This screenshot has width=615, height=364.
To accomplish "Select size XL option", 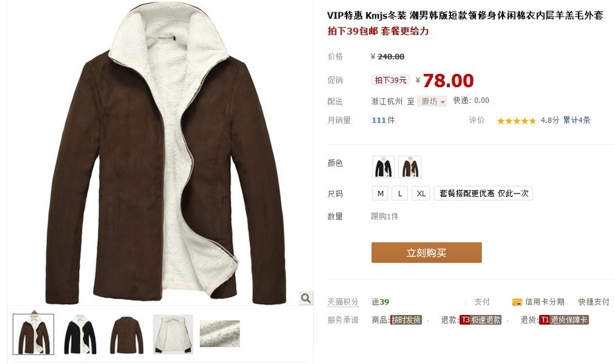I will (x=421, y=194).
